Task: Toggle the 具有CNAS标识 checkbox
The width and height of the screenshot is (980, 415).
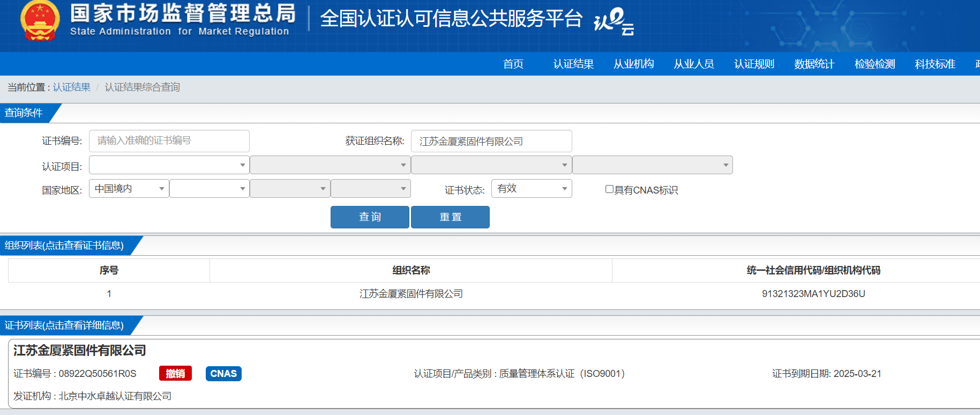Action: tap(609, 189)
